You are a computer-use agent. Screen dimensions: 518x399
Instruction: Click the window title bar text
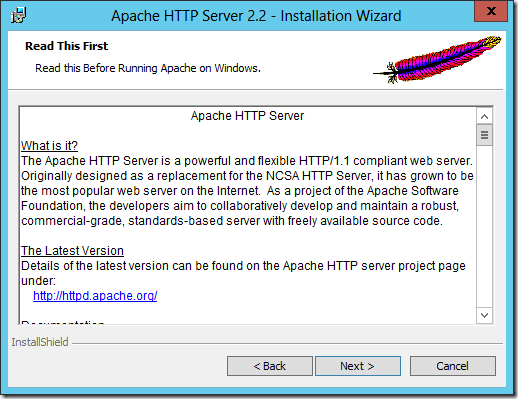click(x=256, y=16)
